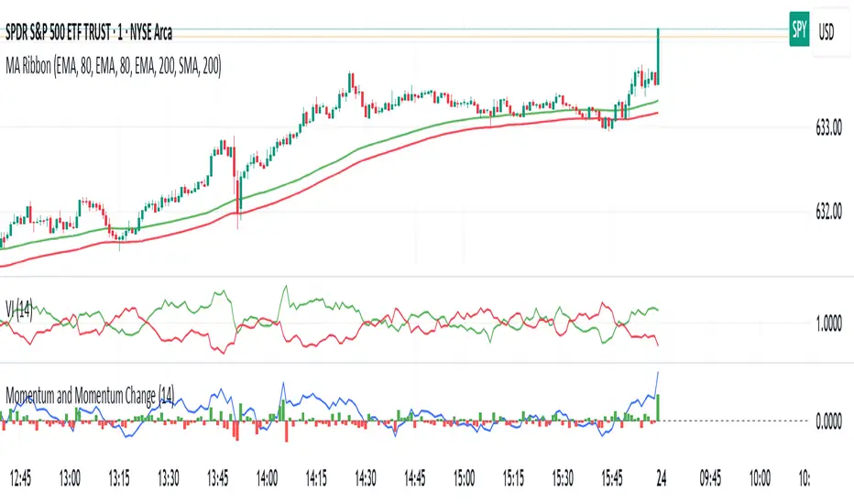
Task: Click the last green momentum histogram bar
Action: click(658, 408)
